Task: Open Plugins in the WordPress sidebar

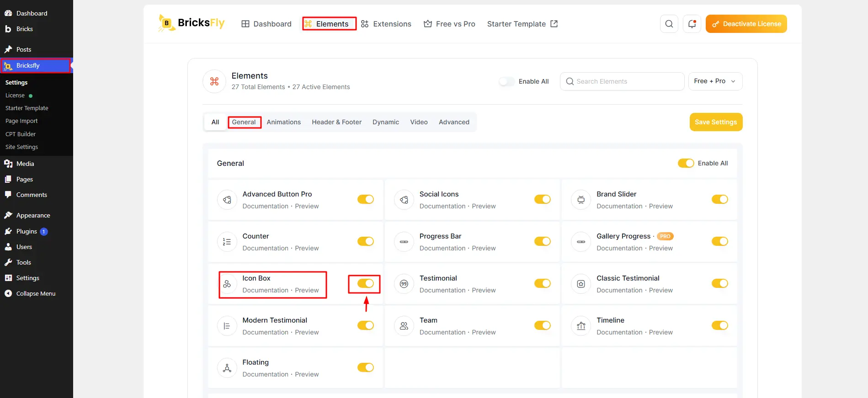Action: coord(27,231)
